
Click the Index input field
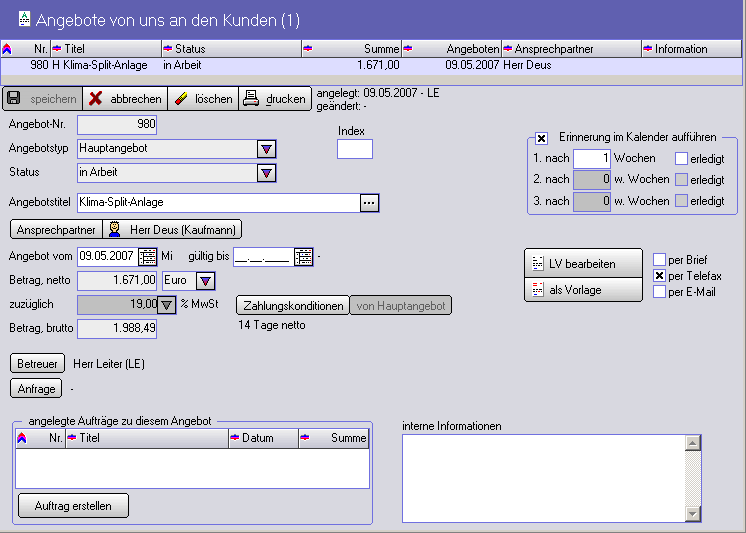click(354, 149)
